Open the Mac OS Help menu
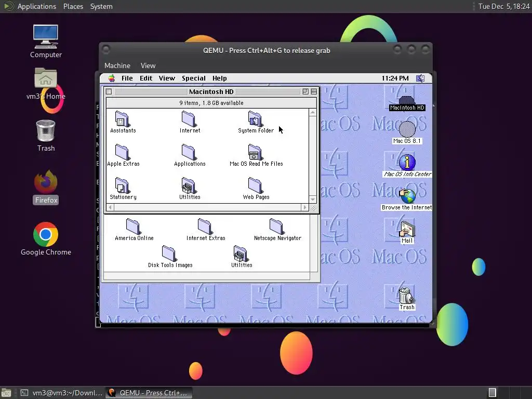The width and height of the screenshot is (532, 399). point(220,78)
